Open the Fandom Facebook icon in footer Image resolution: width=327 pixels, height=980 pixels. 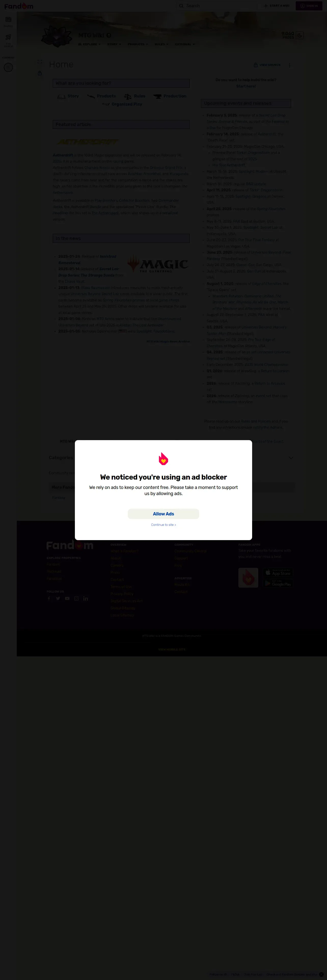[49, 598]
